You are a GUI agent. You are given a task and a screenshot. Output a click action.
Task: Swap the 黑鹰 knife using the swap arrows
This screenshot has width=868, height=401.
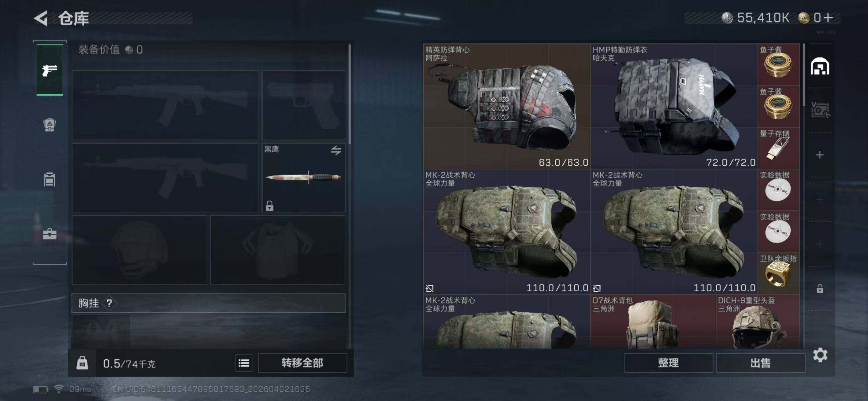coord(336,150)
